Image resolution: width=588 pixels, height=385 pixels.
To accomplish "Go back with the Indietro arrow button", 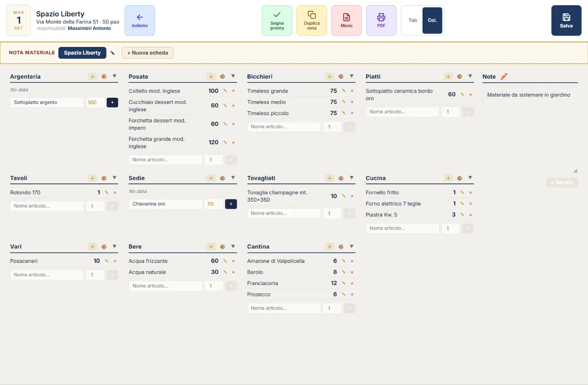I will point(140,20).
